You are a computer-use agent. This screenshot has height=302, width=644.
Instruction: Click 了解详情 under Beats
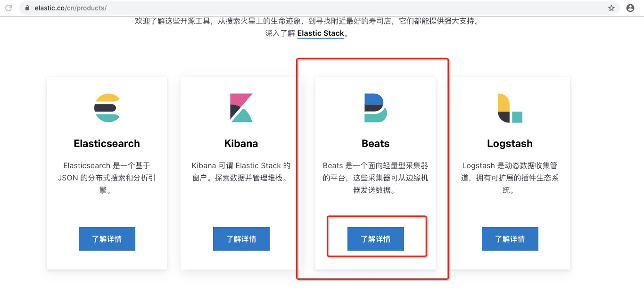tap(375, 239)
